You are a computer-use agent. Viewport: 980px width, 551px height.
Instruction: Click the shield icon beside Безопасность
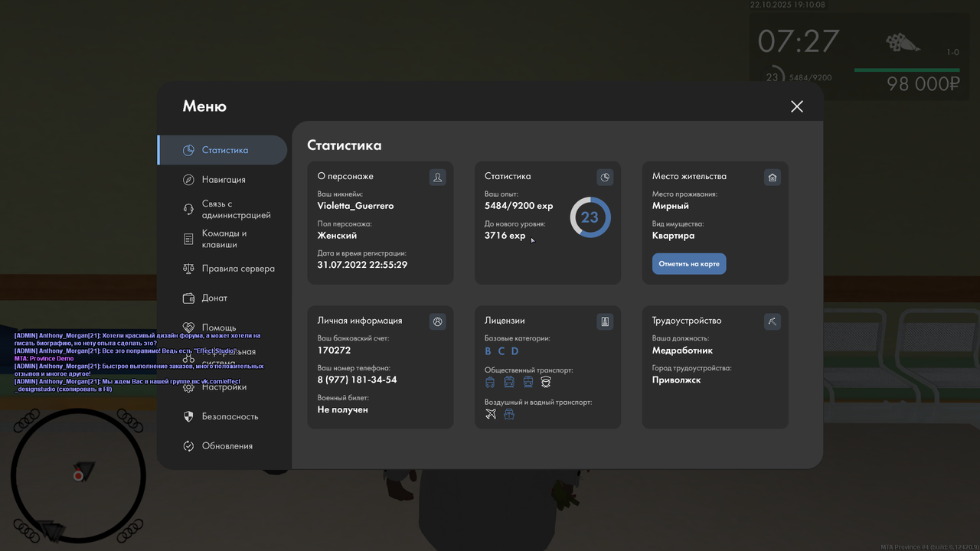[x=188, y=416]
